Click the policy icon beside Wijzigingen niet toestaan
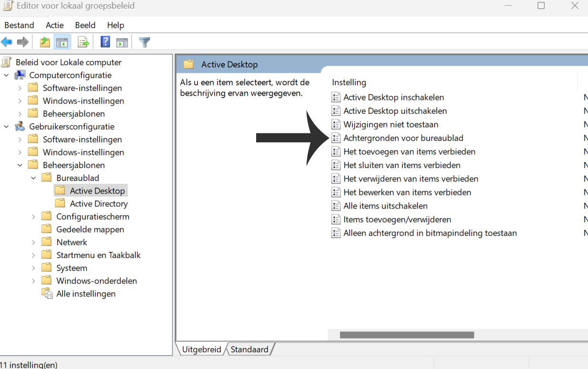Screen dimensions: 588x369 pyautogui.click(x=336, y=124)
